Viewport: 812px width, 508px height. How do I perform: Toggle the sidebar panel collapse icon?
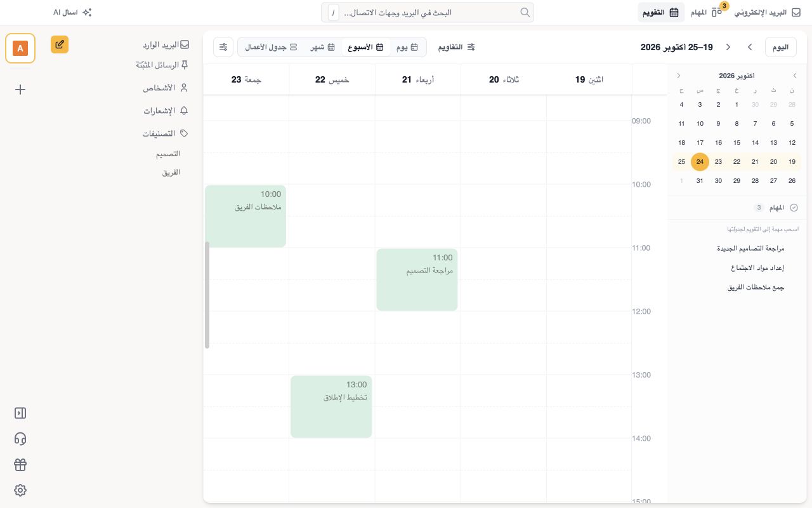click(20, 413)
